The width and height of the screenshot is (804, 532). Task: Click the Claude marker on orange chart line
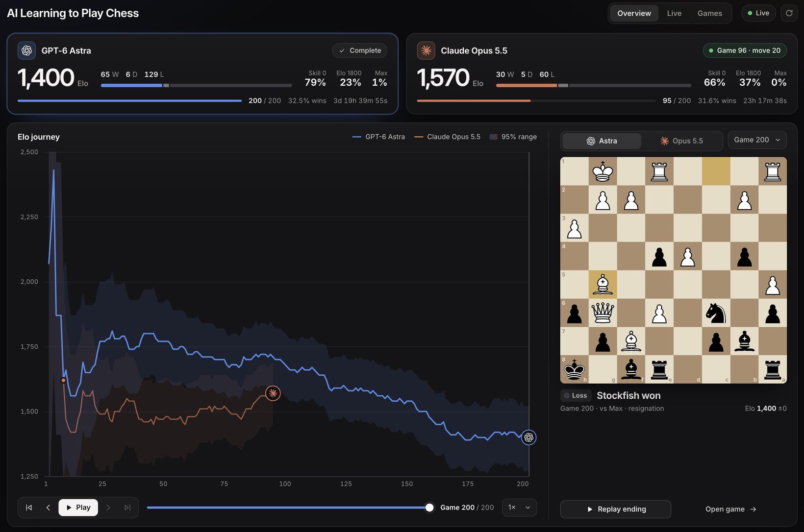tap(273, 393)
